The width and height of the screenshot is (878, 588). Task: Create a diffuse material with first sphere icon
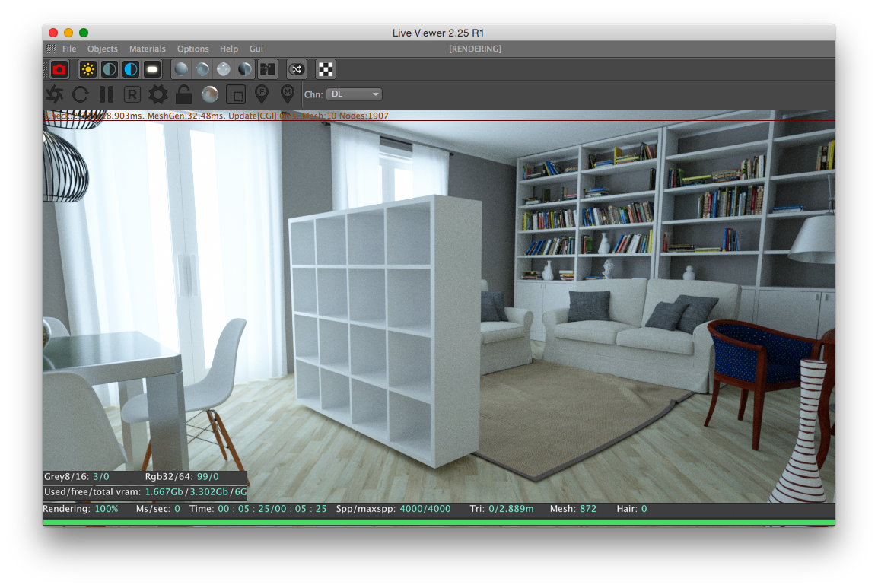coord(181,69)
